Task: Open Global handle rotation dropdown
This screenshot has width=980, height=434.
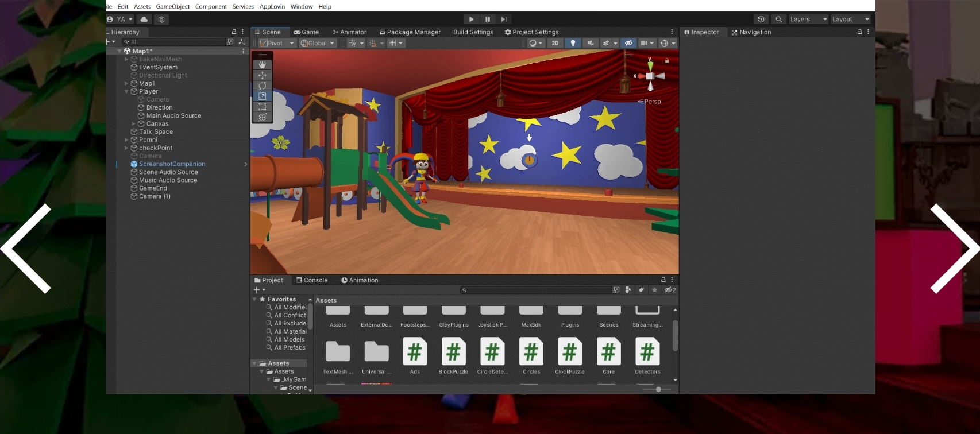Action: tap(318, 43)
